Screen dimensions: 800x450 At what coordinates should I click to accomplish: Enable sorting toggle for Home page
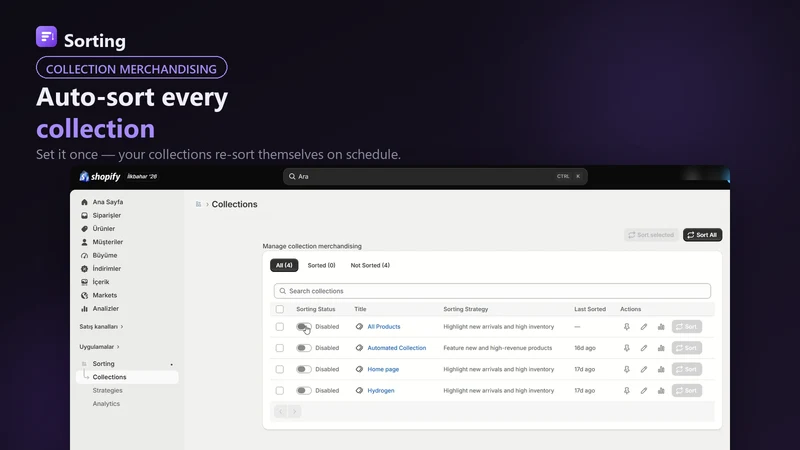pyautogui.click(x=304, y=369)
